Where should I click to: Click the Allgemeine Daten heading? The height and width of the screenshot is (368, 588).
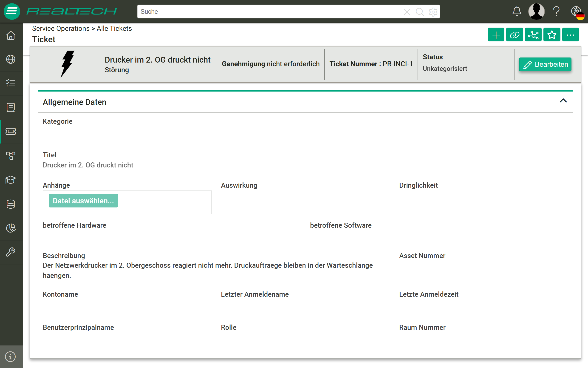pyautogui.click(x=75, y=102)
